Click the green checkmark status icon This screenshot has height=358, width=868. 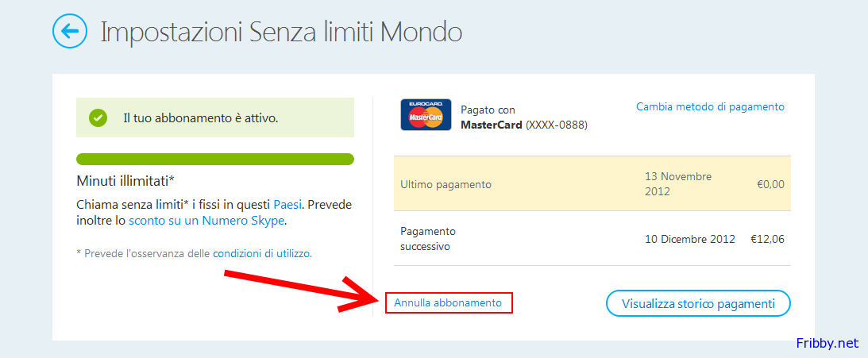98,118
